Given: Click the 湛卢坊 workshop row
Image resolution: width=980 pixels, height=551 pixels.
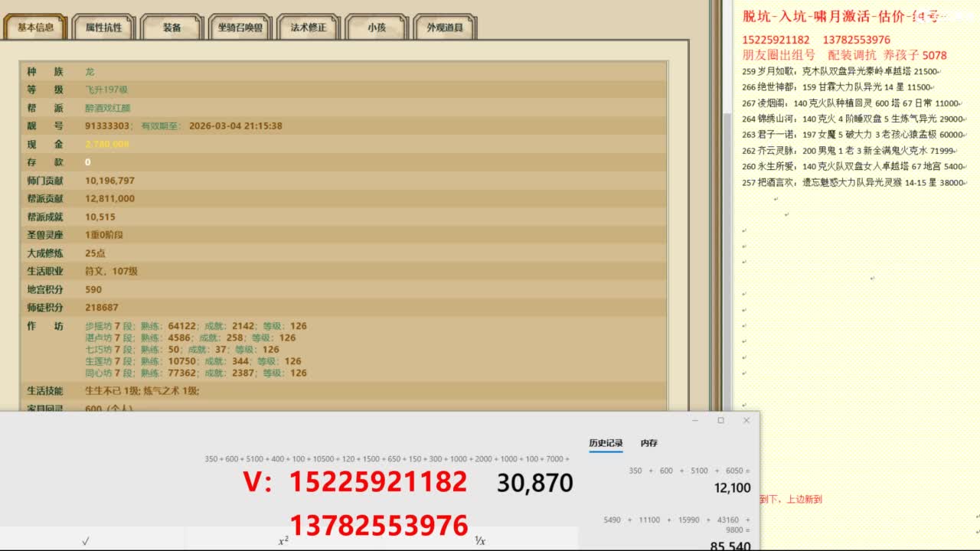Looking at the screenshot, I should 191,337.
